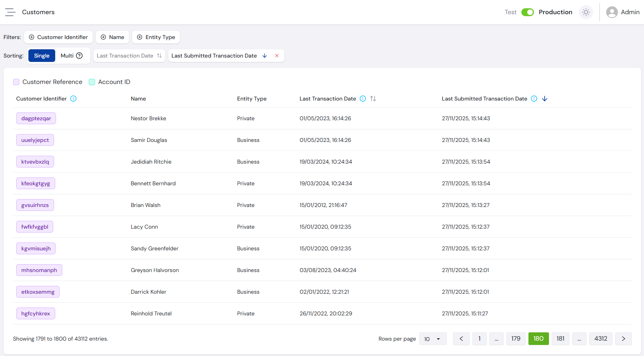Click Last Transaction Date column info icon

click(363, 99)
